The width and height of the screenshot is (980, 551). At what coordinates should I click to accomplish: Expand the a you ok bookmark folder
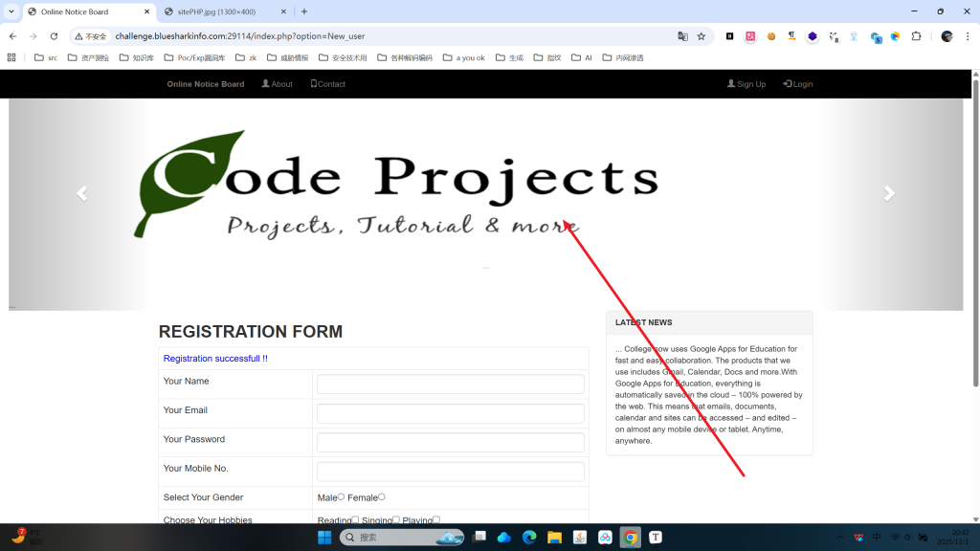pyautogui.click(x=463, y=57)
